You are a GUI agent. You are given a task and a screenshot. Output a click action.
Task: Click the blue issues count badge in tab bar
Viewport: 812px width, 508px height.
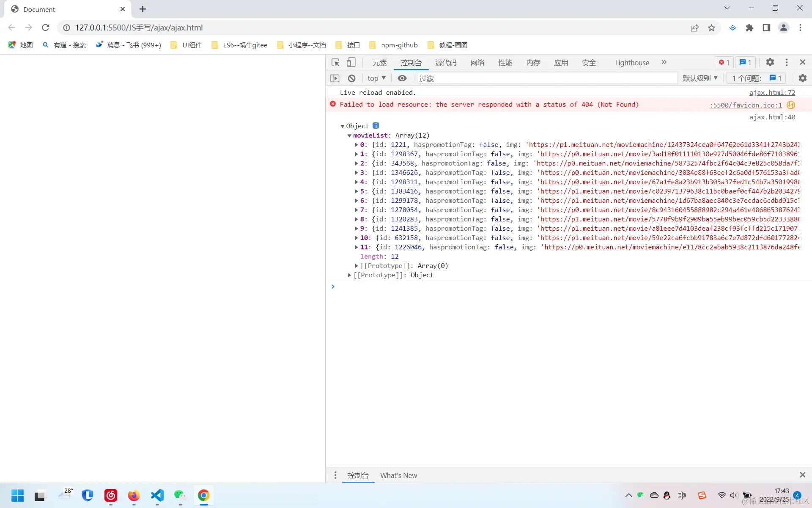(x=746, y=63)
